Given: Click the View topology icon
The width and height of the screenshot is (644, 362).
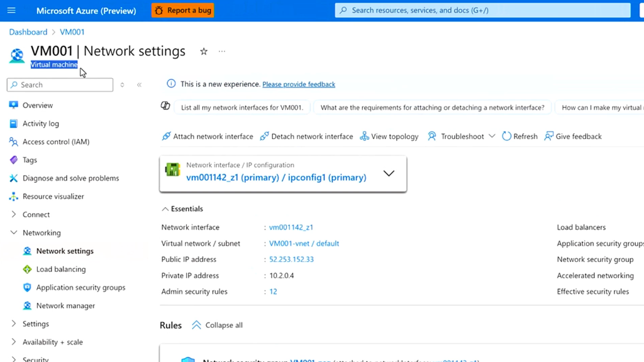Looking at the screenshot, I should point(364,136).
